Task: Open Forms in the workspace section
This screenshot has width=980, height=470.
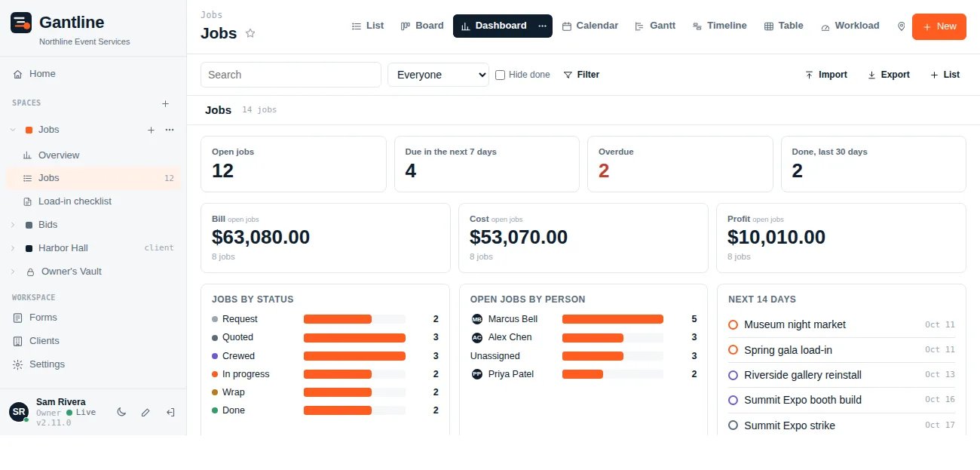Action: pos(93,318)
